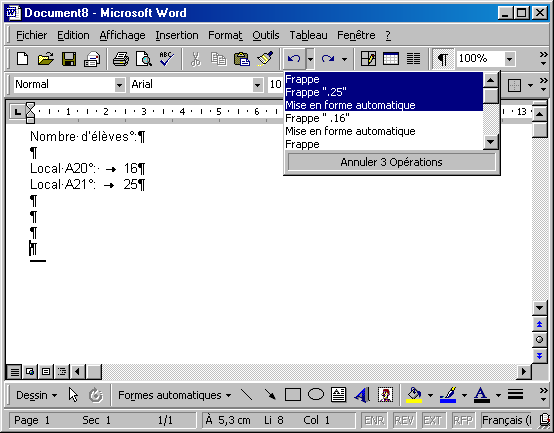Select the Rectangle drawing tool

(293, 395)
